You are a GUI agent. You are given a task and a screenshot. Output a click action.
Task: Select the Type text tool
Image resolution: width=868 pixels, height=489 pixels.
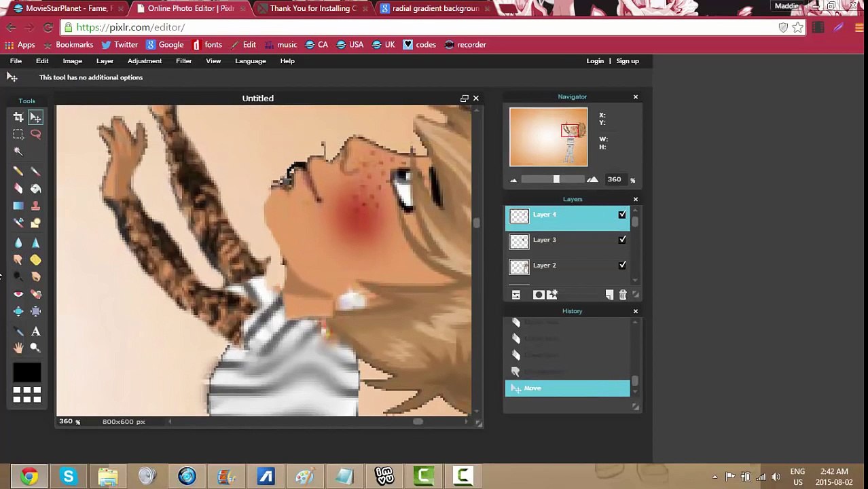pos(35,331)
